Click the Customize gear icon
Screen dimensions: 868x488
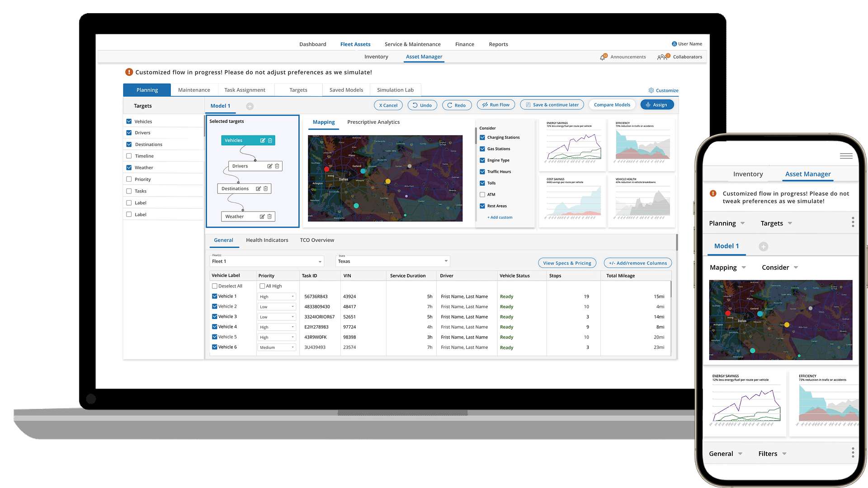(651, 90)
